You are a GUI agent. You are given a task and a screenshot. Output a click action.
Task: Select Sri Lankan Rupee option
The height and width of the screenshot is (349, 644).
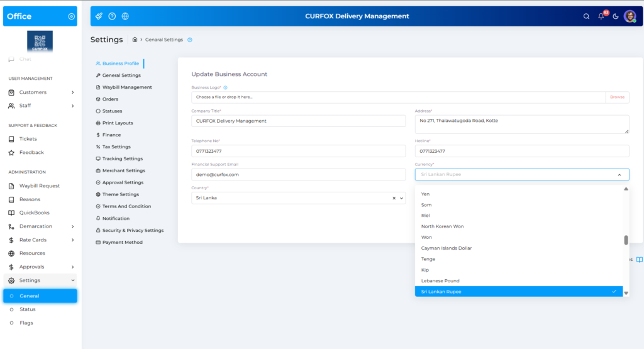tap(519, 292)
